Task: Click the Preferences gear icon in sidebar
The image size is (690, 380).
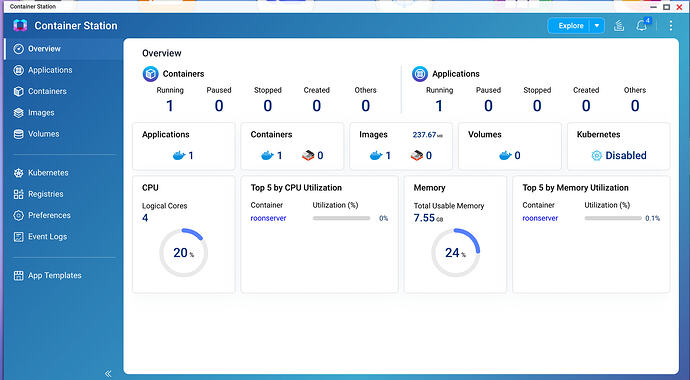Action: point(18,215)
